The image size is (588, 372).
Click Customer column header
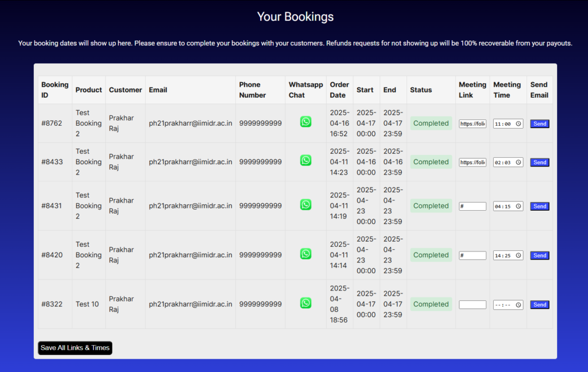125,90
